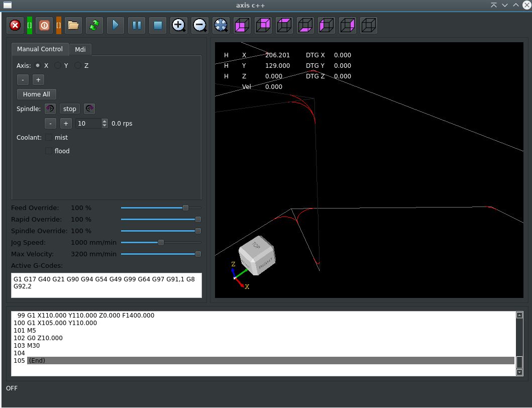This screenshot has height=408, width=532.
Task: Select the plain wireframe perspective cube view
Action: 369,25
